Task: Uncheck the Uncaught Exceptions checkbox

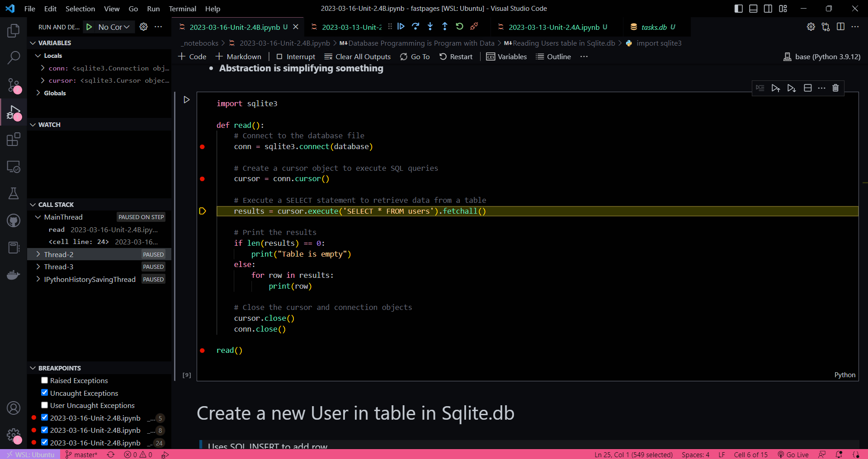Action: pos(44,393)
